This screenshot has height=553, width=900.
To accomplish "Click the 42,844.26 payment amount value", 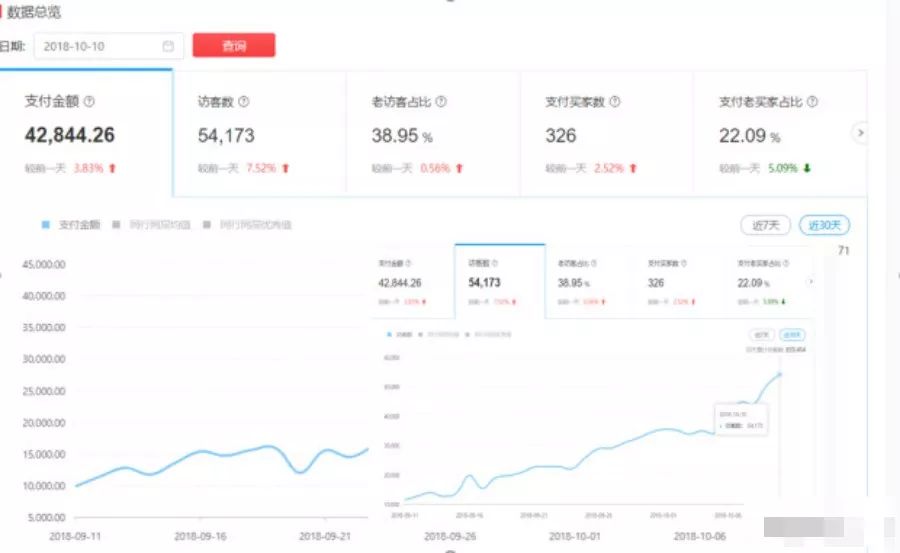I will (70, 135).
